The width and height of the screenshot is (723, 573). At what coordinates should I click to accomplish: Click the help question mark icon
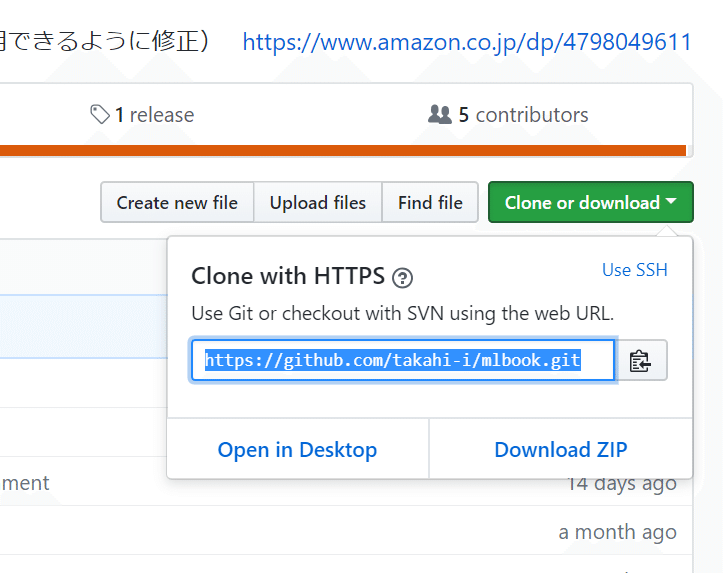[x=403, y=278]
